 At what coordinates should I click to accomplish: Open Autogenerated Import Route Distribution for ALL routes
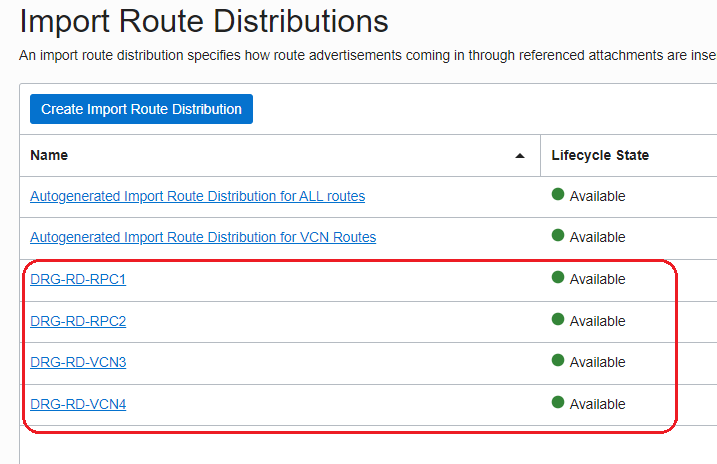pyautogui.click(x=197, y=196)
